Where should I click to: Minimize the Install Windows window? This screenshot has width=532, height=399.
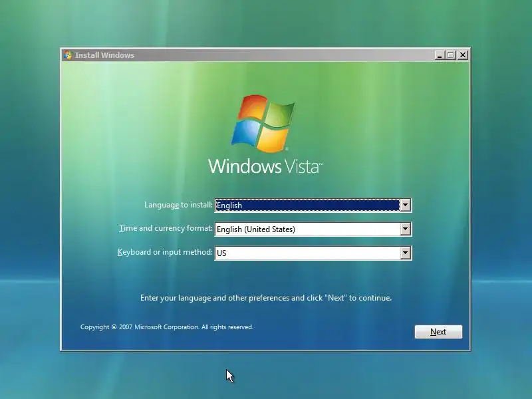[x=440, y=55]
